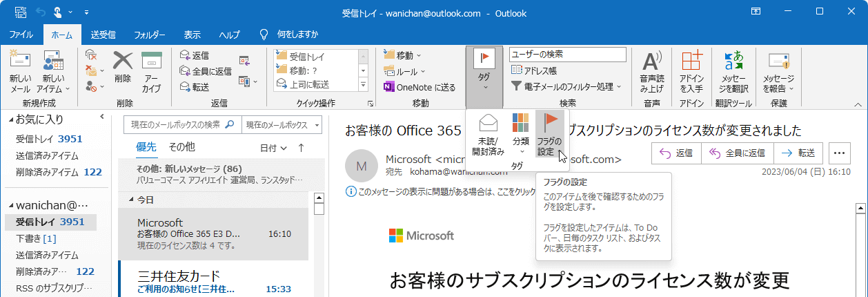Open the customize quick access toolbar dropdown
Screen dimensions: 868x297
(x=86, y=12)
